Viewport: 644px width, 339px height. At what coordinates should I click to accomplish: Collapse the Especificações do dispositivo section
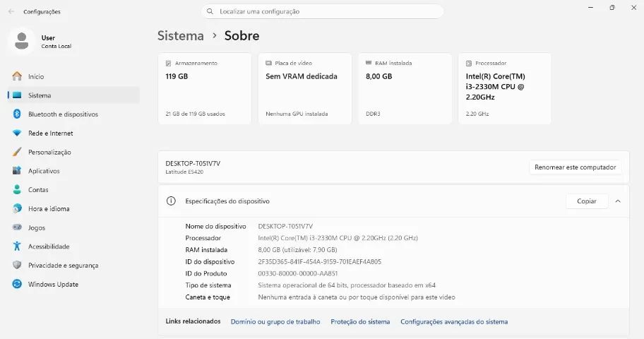[x=618, y=201]
